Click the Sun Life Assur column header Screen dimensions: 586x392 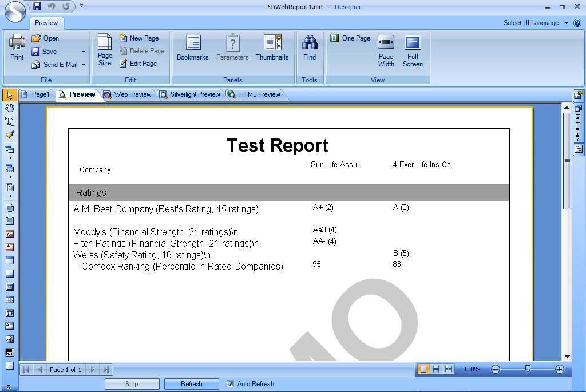point(335,164)
